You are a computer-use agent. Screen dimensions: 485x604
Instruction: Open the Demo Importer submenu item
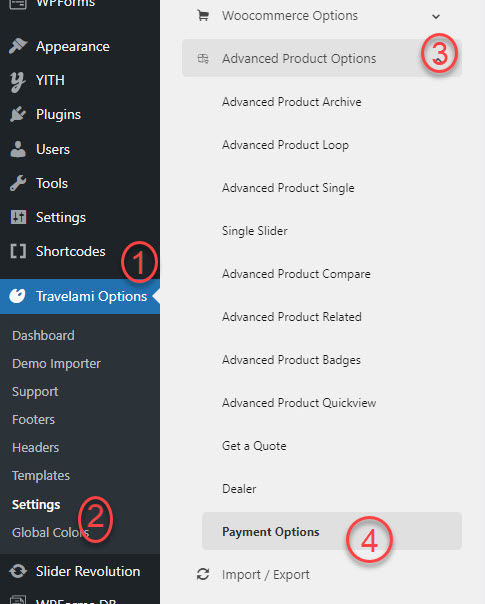56,364
